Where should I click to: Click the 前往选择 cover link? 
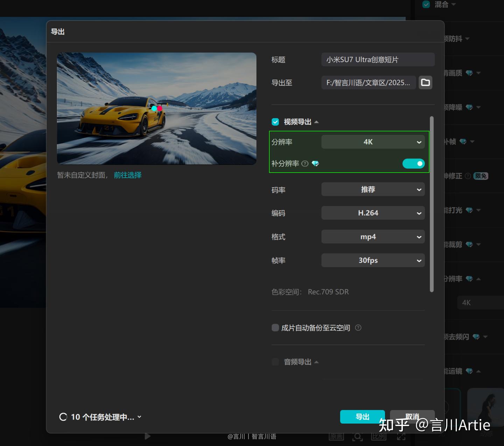[128, 175]
